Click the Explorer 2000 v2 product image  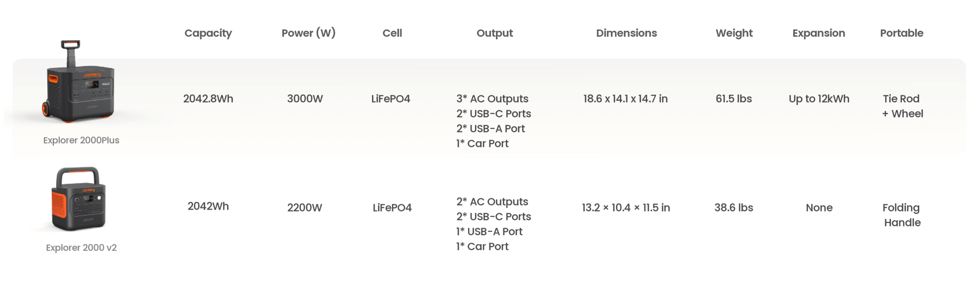(x=79, y=199)
